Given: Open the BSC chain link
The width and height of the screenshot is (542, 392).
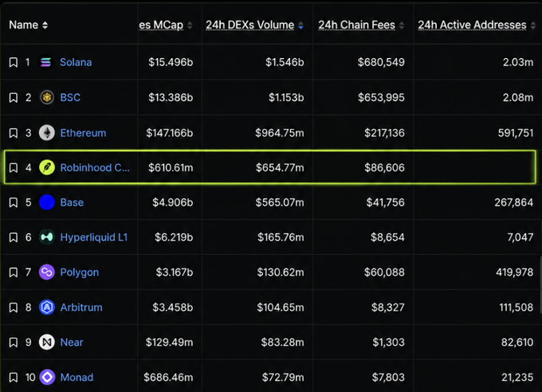Looking at the screenshot, I should 70,97.
